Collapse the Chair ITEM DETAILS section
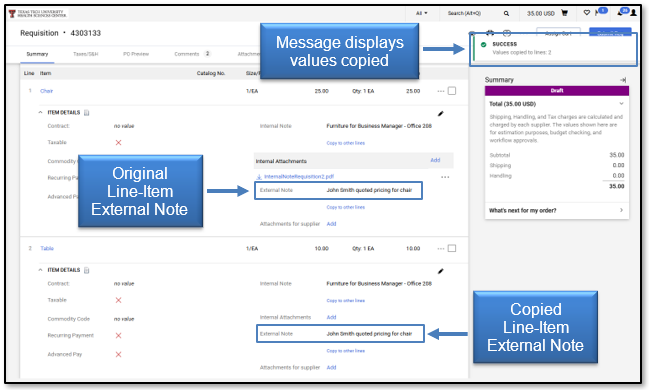This screenshot has height=390, width=649. coord(40,113)
